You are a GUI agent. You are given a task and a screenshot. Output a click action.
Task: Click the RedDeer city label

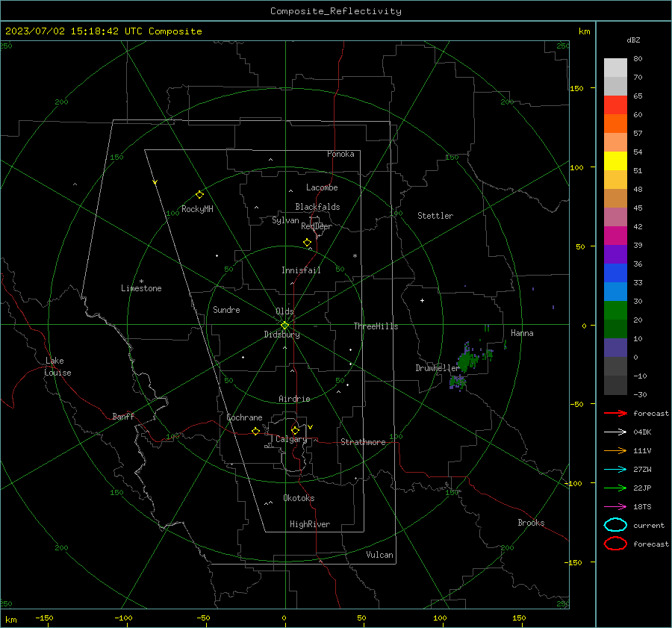(x=317, y=226)
